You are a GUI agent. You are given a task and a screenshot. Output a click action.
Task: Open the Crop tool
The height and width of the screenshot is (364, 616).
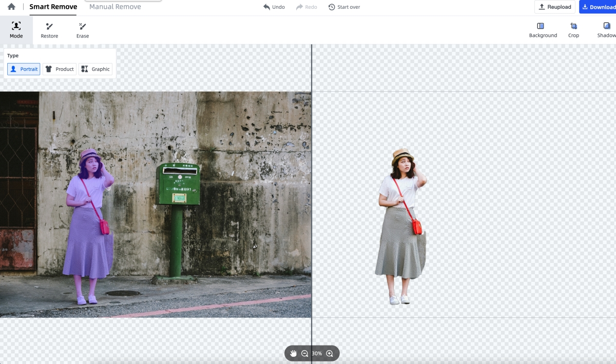(573, 30)
